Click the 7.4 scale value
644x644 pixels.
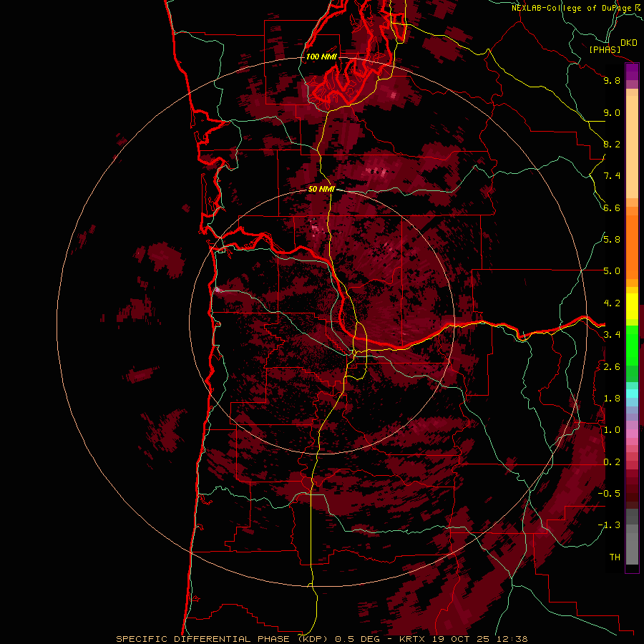click(x=612, y=176)
